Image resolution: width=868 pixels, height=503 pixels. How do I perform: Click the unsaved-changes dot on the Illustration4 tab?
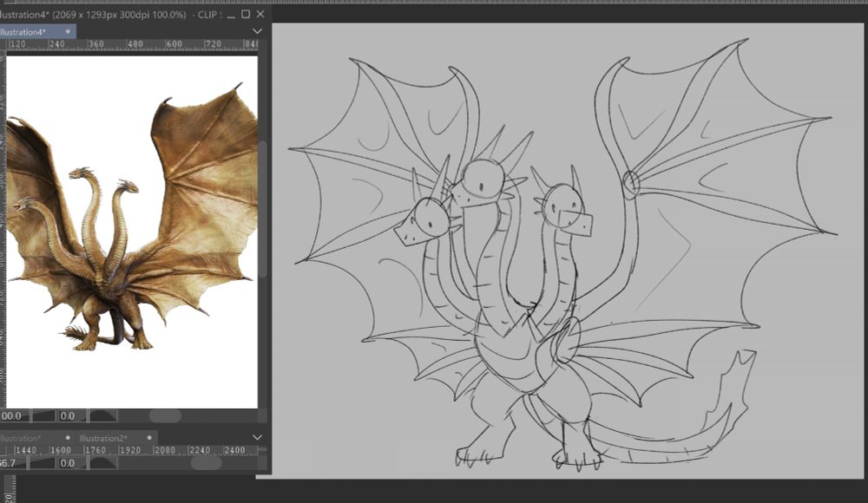tap(68, 30)
